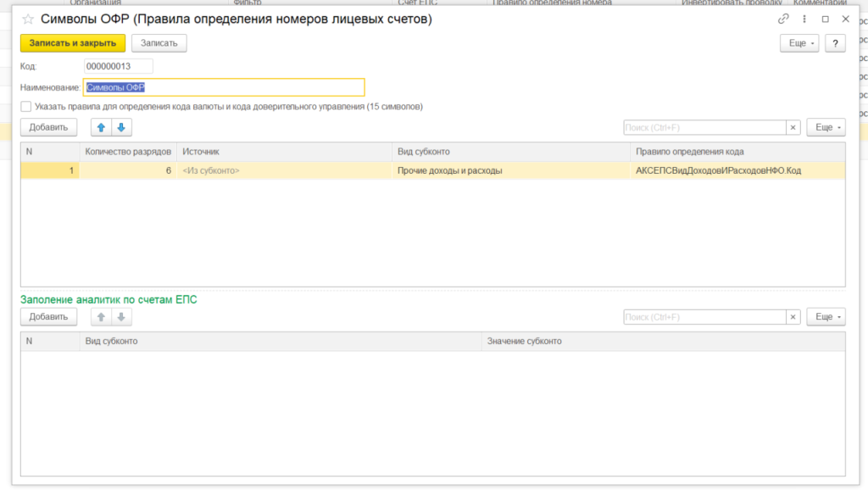Click the copy link icon in header
The height and width of the screenshot is (490, 868).
(783, 19)
